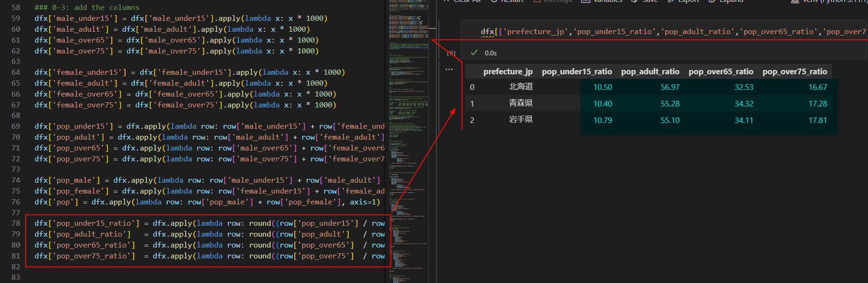
Task: Place cursor on dfx['female_adult'] code line
Action: click(181, 83)
